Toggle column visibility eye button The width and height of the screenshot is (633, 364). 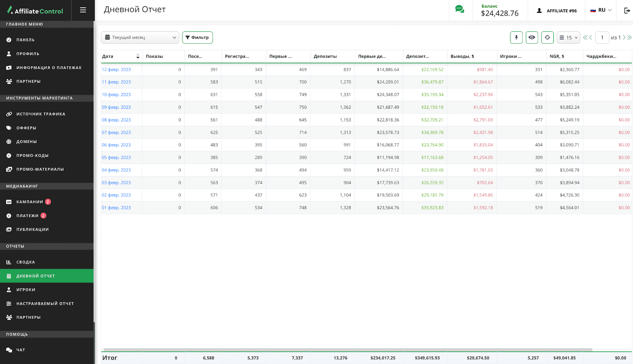[532, 38]
